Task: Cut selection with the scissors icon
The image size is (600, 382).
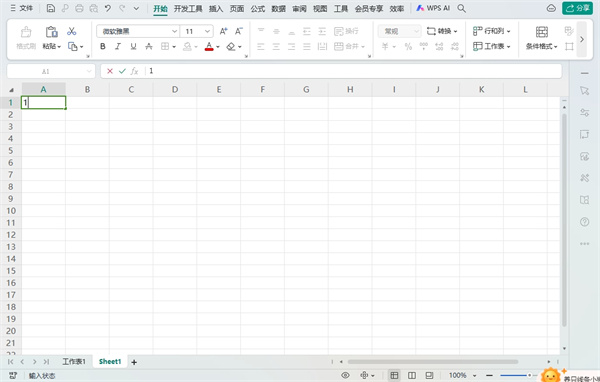Action: (72, 31)
